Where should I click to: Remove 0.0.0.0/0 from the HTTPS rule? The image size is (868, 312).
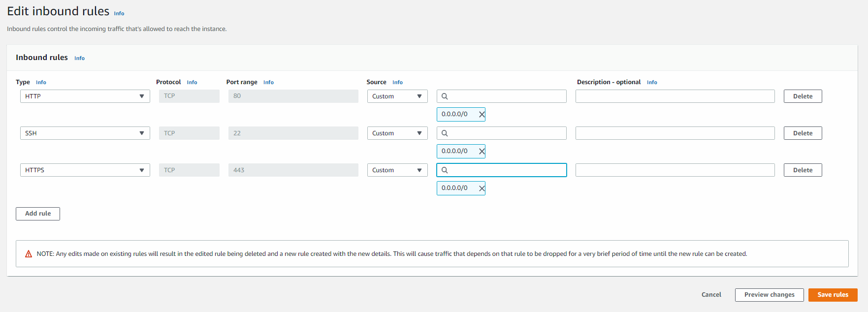pyautogui.click(x=482, y=188)
